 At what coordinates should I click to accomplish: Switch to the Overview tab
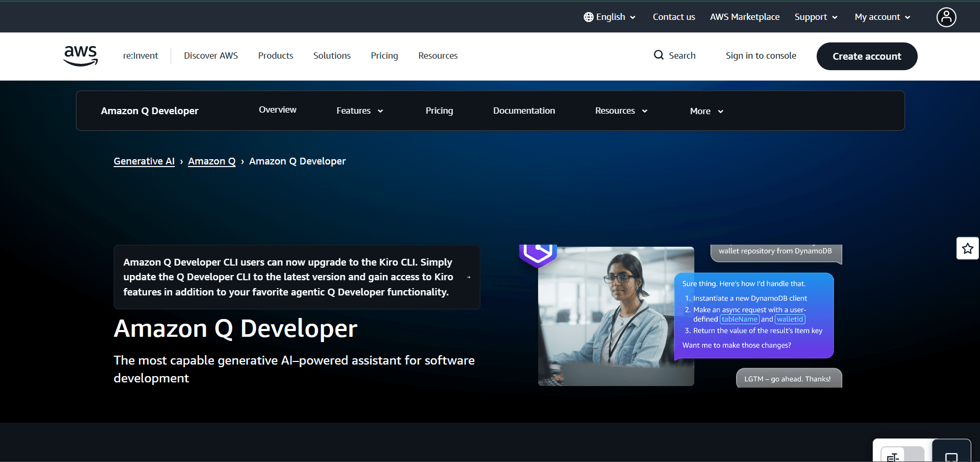click(277, 109)
